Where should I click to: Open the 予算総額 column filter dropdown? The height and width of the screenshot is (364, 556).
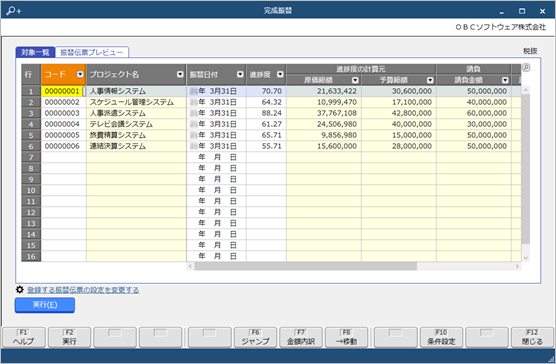click(x=430, y=80)
